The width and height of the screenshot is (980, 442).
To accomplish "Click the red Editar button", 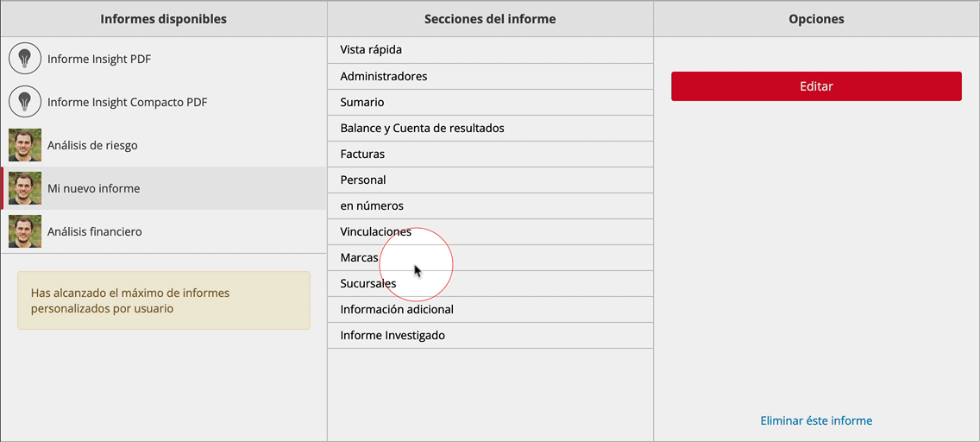I will pos(816,86).
